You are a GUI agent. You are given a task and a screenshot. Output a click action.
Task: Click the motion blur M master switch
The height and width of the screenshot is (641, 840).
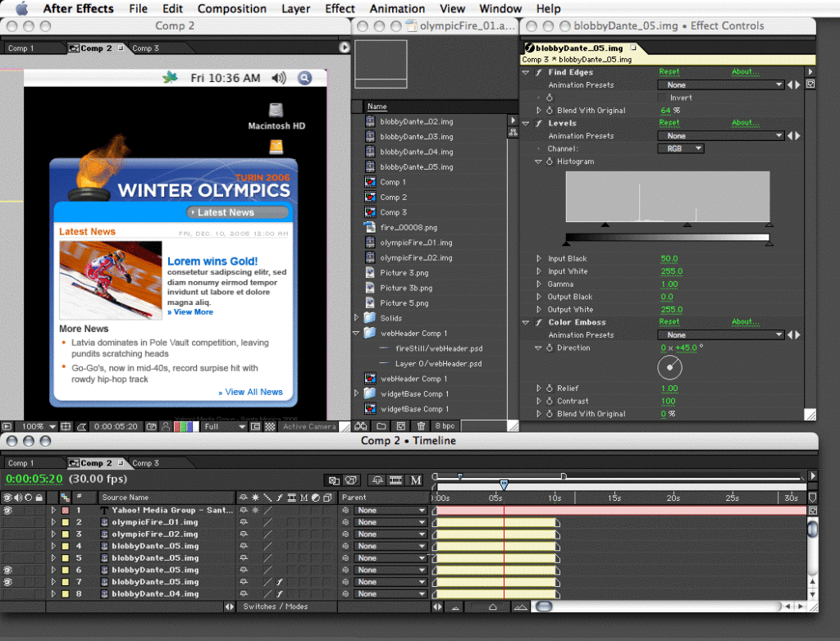click(x=416, y=480)
